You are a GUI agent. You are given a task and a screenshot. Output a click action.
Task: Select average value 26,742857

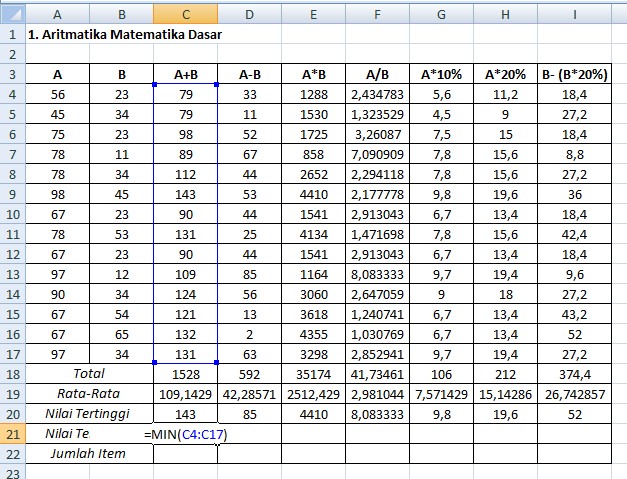[x=575, y=394]
